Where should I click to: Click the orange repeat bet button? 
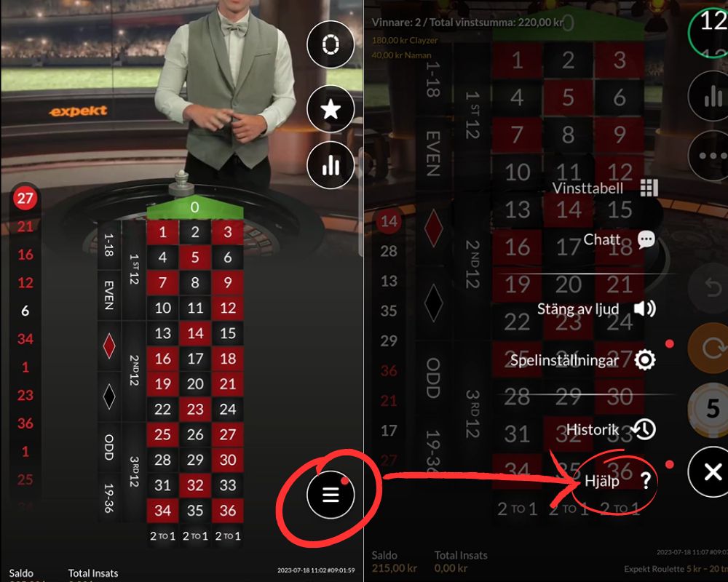(x=711, y=348)
